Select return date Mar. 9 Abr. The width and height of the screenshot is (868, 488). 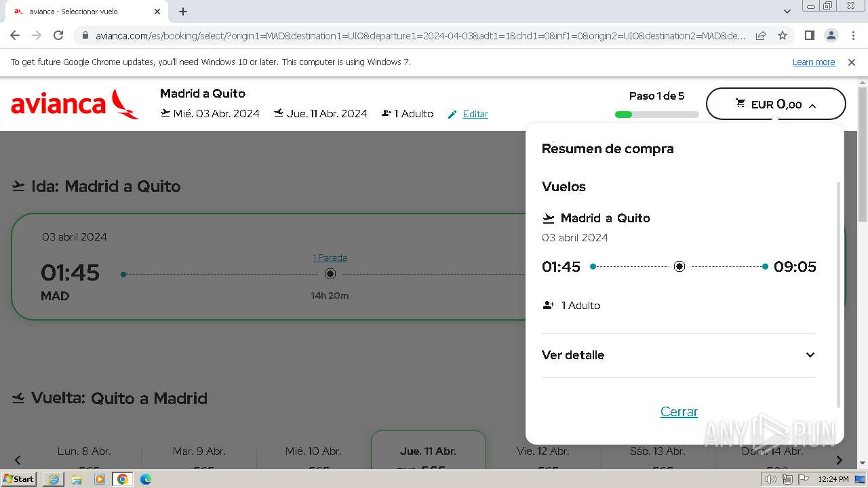pos(199,451)
